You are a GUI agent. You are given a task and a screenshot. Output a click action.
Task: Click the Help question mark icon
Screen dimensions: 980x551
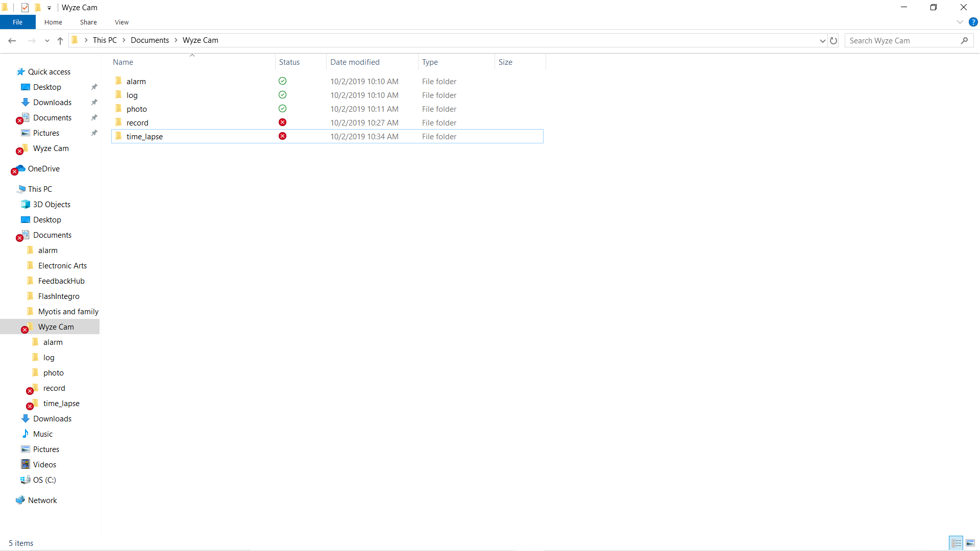click(973, 22)
